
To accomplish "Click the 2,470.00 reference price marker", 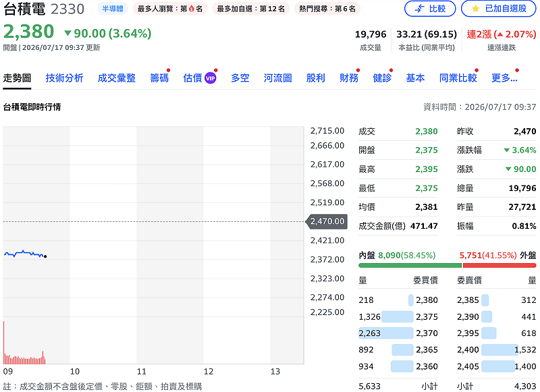I will (327, 221).
